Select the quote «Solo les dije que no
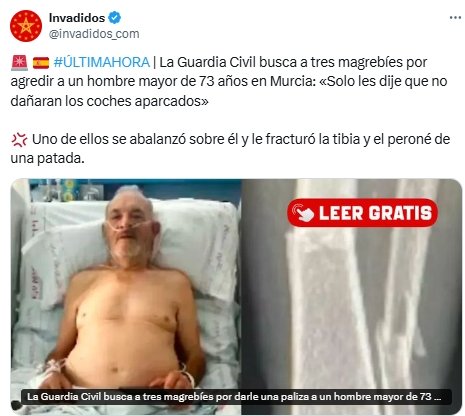 pos(383,81)
